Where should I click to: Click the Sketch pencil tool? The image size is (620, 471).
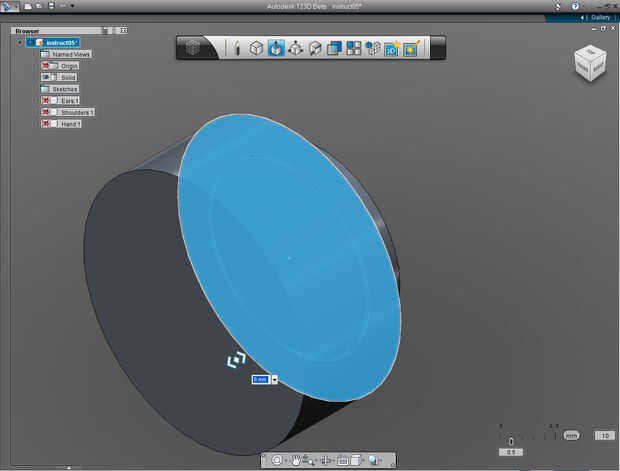point(237,48)
